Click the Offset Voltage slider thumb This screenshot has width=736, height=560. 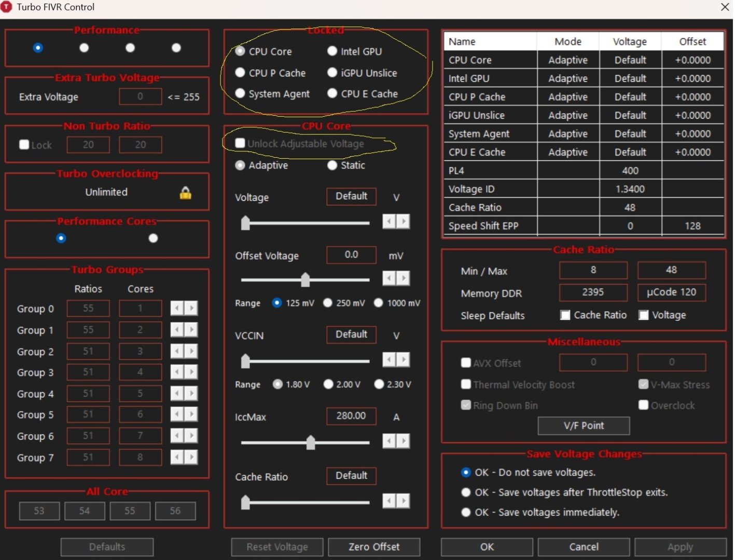click(x=305, y=279)
